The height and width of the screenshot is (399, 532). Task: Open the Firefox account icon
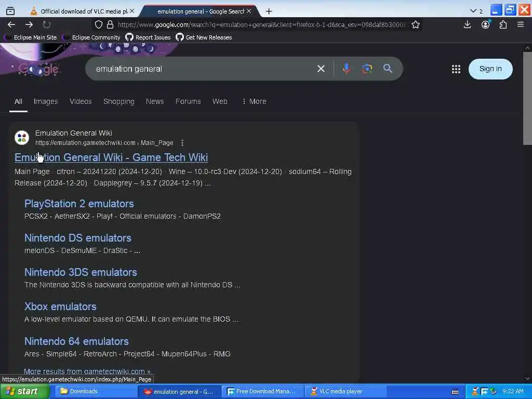(x=486, y=24)
